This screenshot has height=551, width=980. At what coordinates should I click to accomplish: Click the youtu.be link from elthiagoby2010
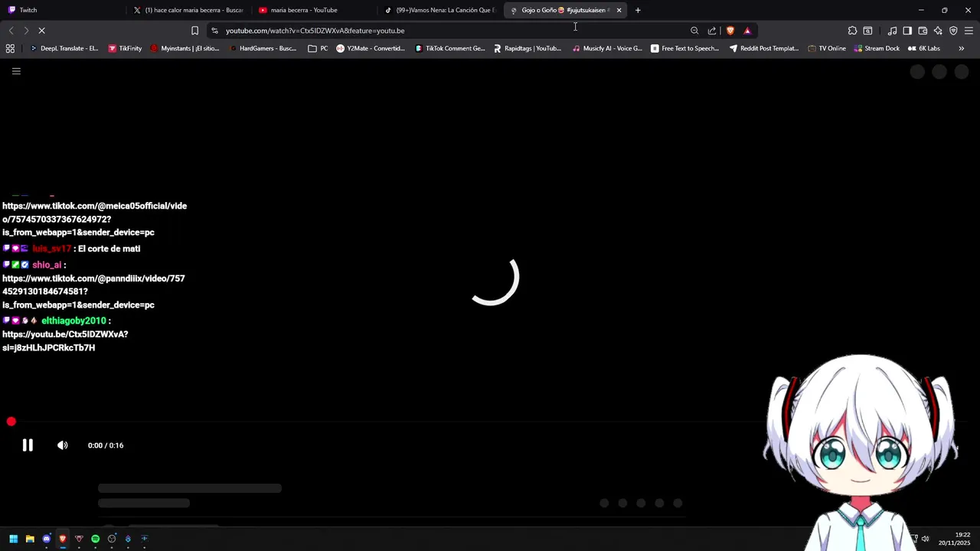pos(65,341)
